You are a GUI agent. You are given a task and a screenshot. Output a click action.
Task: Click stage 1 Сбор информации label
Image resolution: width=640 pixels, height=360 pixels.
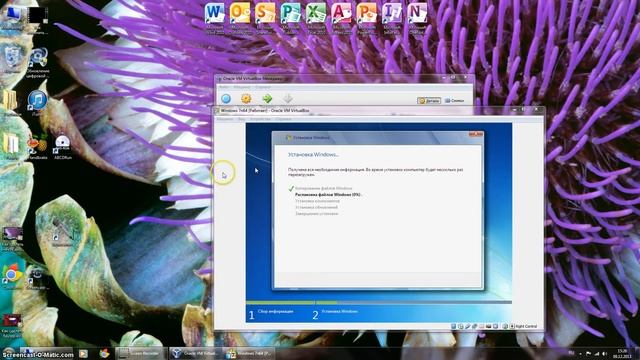276,311
